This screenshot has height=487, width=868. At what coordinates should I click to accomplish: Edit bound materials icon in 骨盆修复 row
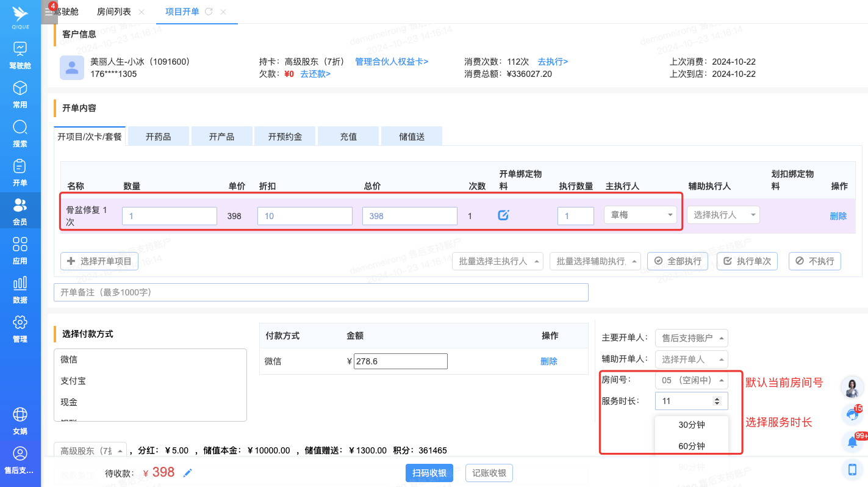click(503, 215)
